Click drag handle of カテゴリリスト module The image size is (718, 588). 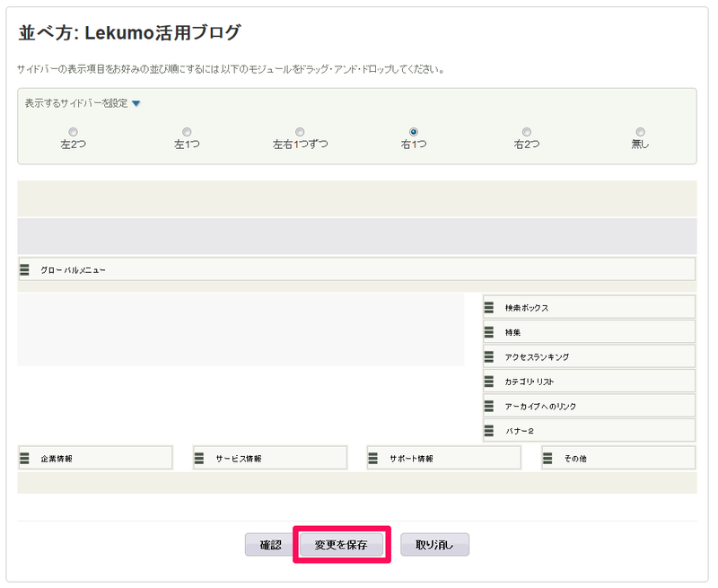[x=489, y=382]
